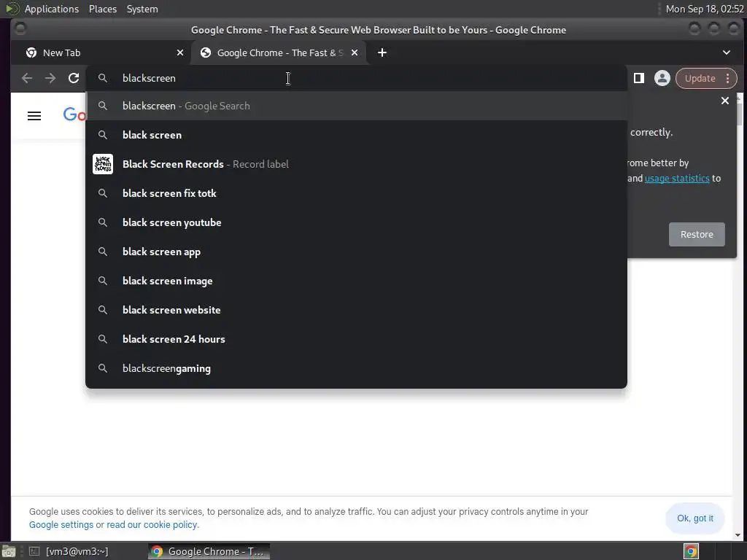Viewport: 747px width, 560px height.
Task: Open Chrome's three-dot menu
Action: tap(727, 79)
